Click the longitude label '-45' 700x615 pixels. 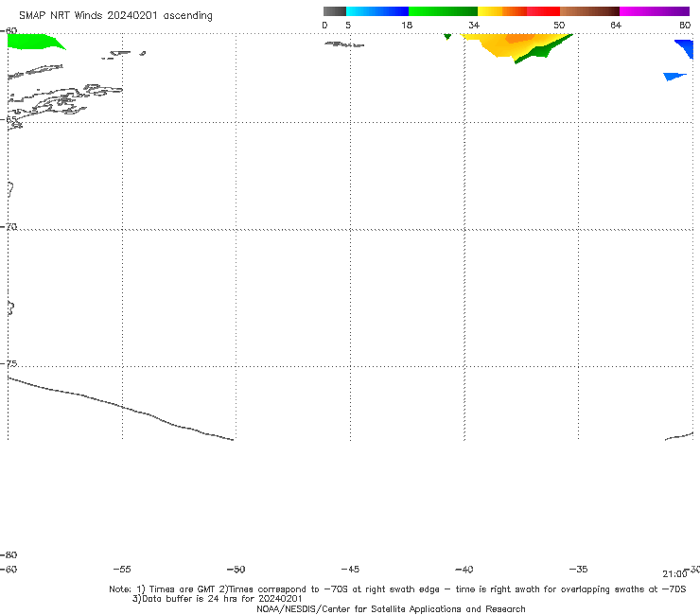(x=350, y=570)
